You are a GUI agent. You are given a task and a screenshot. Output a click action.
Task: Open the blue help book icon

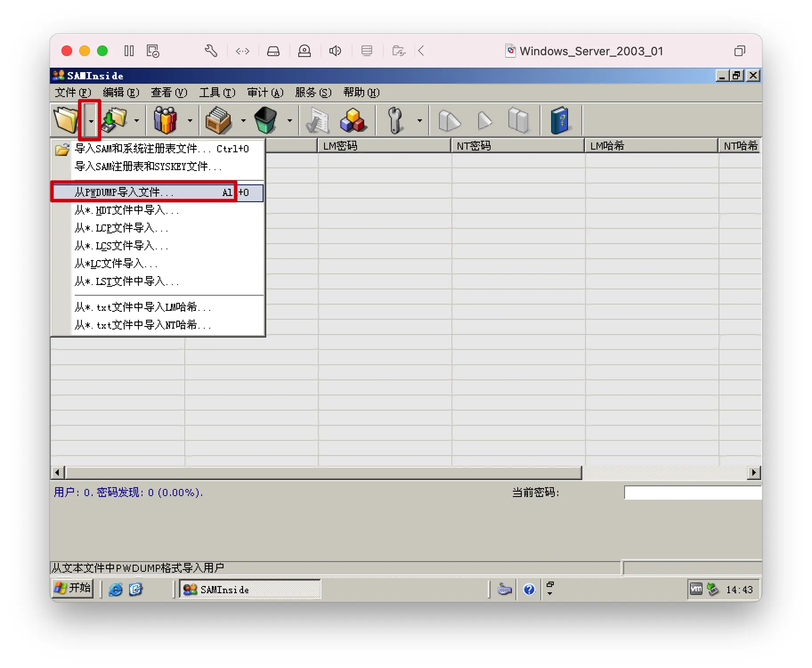pyautogui.click(x=560, y=120)
